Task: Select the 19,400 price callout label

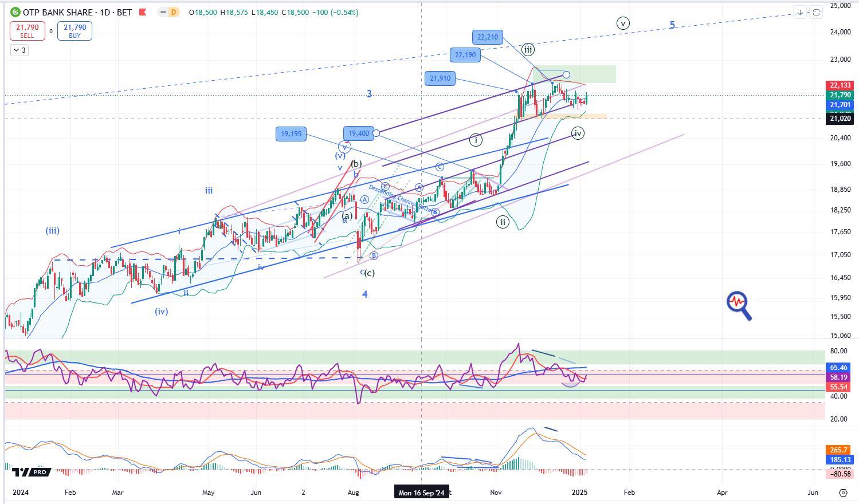Action: [359, 133]
